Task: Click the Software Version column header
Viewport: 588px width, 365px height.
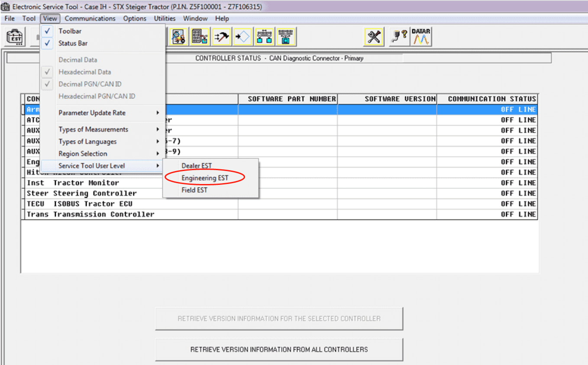Action: (x=388, y=99)
